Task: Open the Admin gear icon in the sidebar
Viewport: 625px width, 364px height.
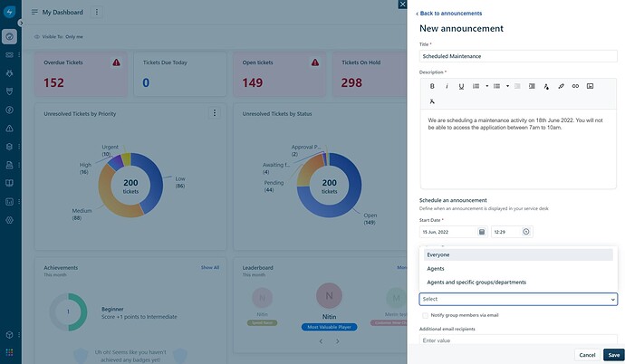Action: (x=9, y=220)
